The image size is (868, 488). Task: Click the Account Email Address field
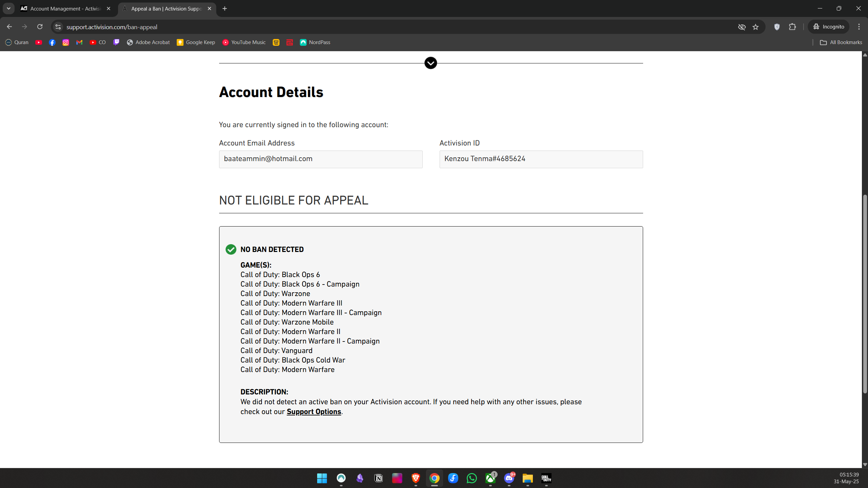pyautogui.click(x=321, y=159)
